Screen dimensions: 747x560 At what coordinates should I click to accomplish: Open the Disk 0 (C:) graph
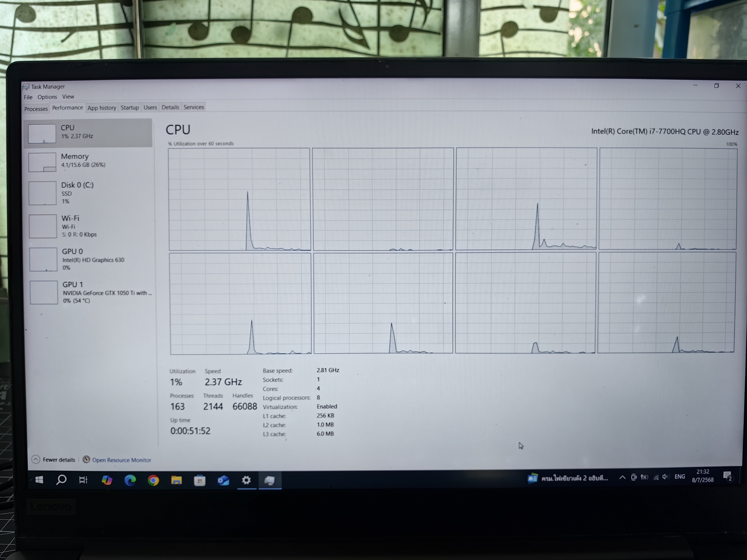point(43,193)
